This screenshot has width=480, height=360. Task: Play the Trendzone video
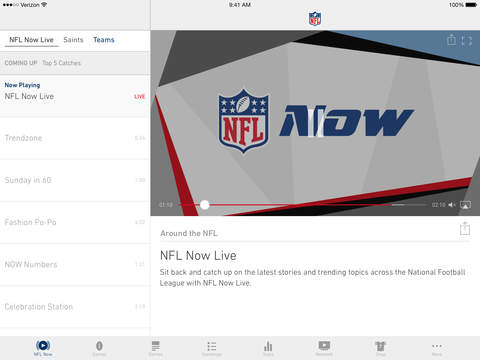tap(75, 138)
